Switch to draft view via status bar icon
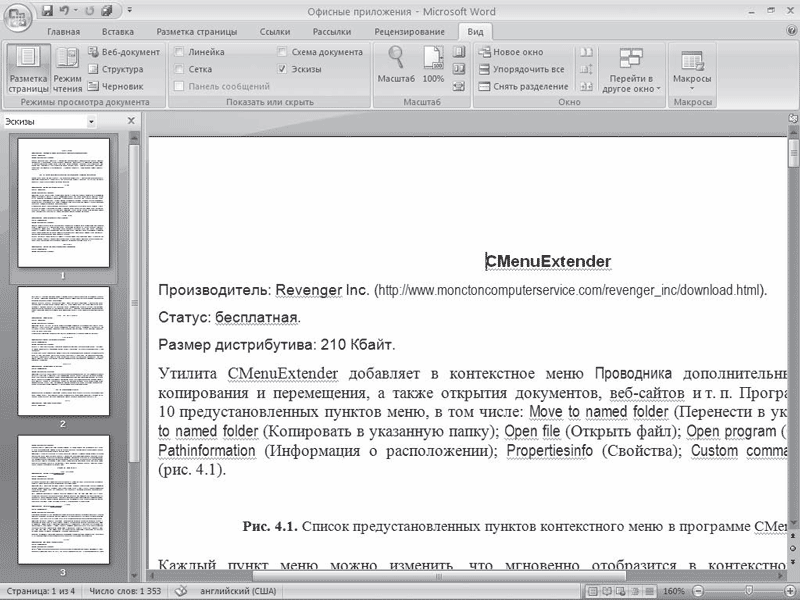The width and height of the screenshot is (800, 600). (x=649, y=591)
